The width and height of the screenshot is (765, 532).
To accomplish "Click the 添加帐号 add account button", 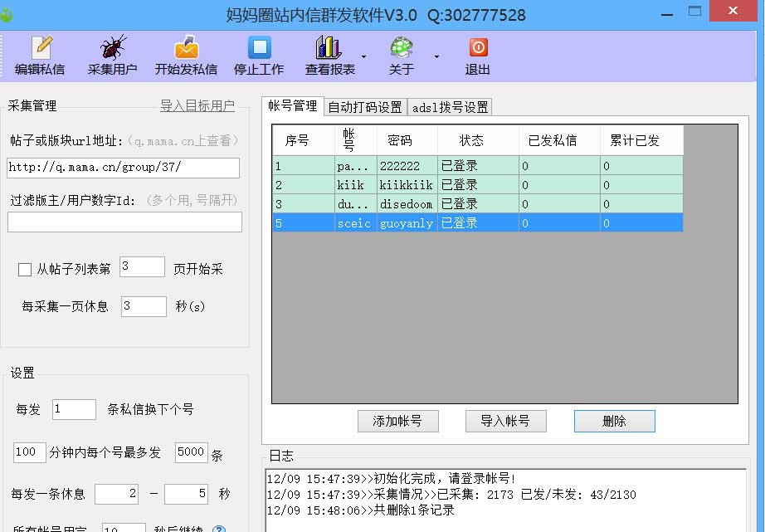I will click(400, 421).
